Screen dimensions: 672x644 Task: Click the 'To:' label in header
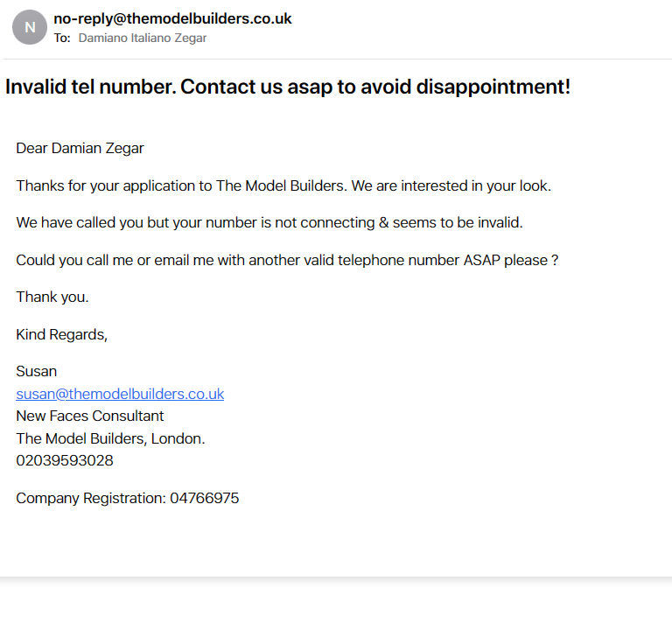(62, 38)
